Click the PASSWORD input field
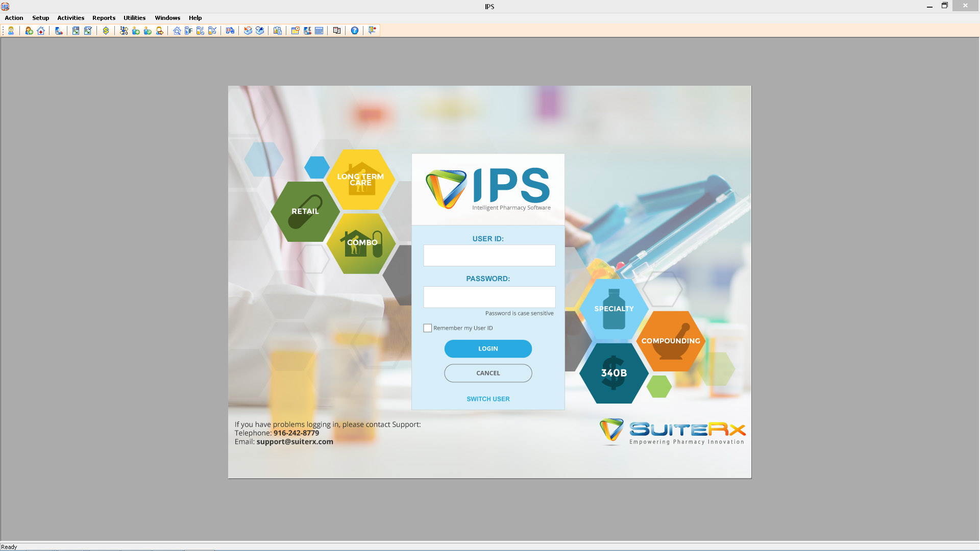Screen dimensions: 980x551 (x=489, y=297)
